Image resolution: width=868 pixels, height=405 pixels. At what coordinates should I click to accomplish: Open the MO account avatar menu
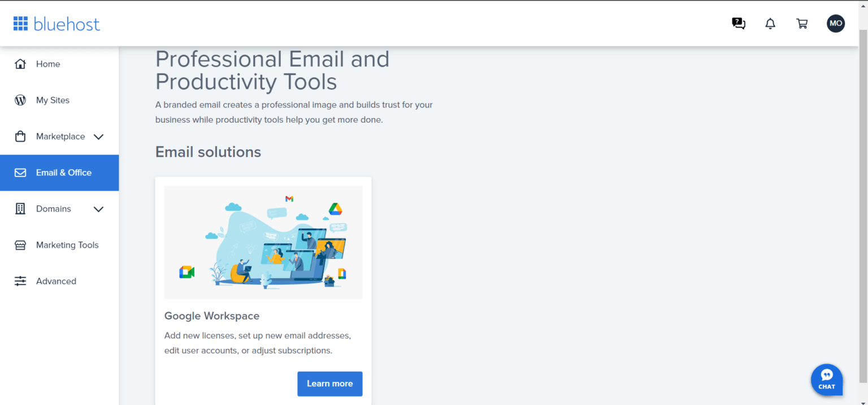click(x=836, y=23)
